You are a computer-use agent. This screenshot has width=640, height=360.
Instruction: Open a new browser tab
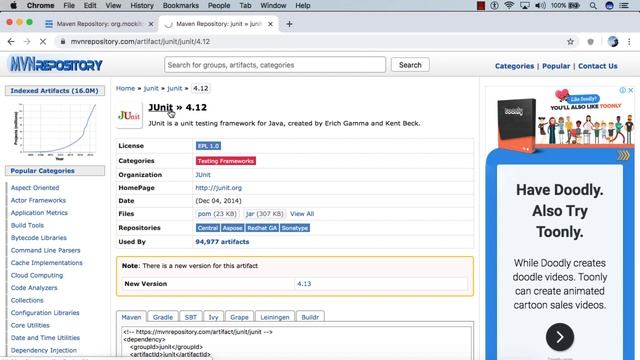point(289,24)
